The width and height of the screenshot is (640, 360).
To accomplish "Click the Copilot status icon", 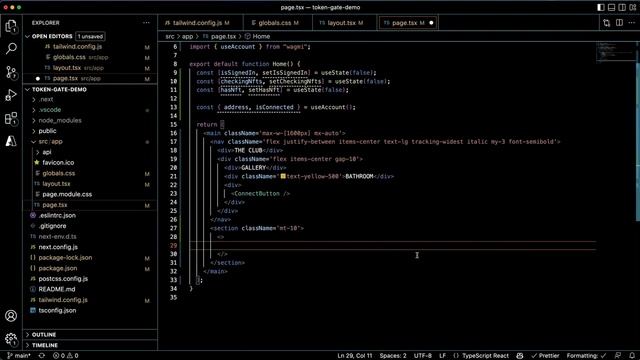I will [520, 356].
